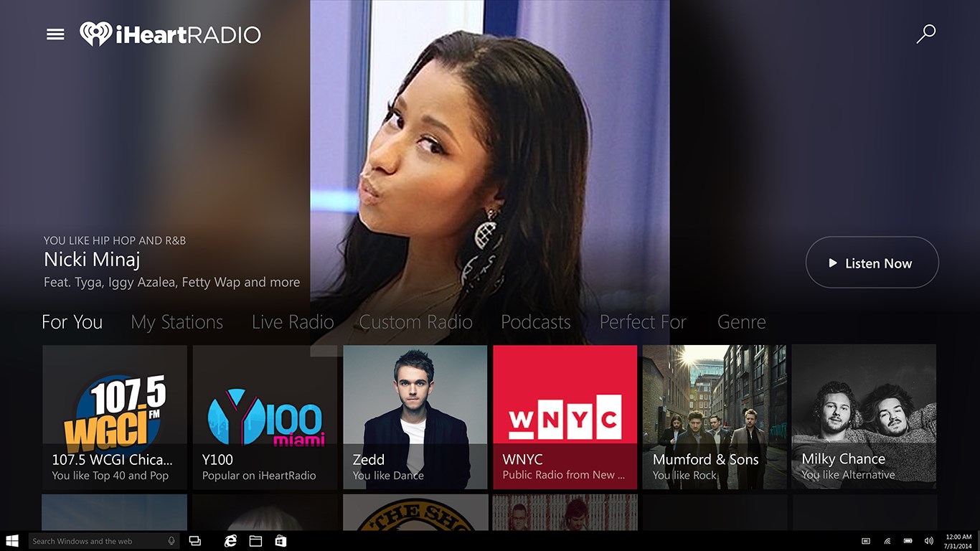The image size is (980, 551).
Task: Click the iHeartRadio logo
Action: 170,34
